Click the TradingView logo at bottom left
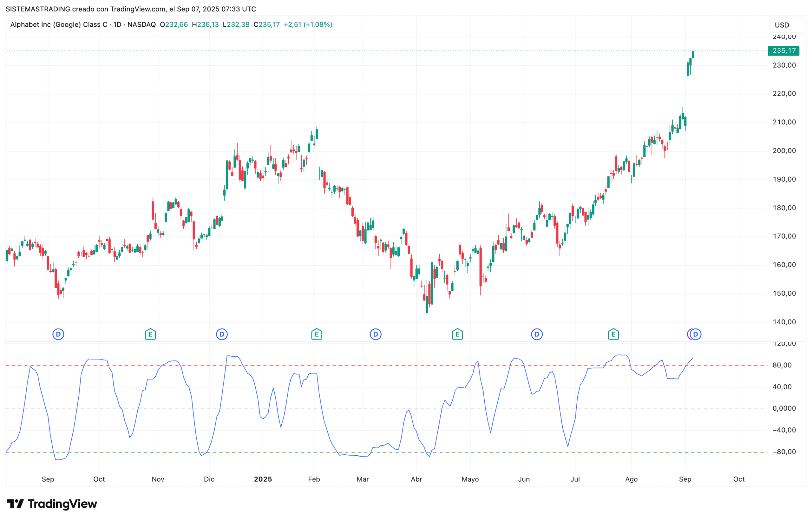812x521 pixels. 51,504
